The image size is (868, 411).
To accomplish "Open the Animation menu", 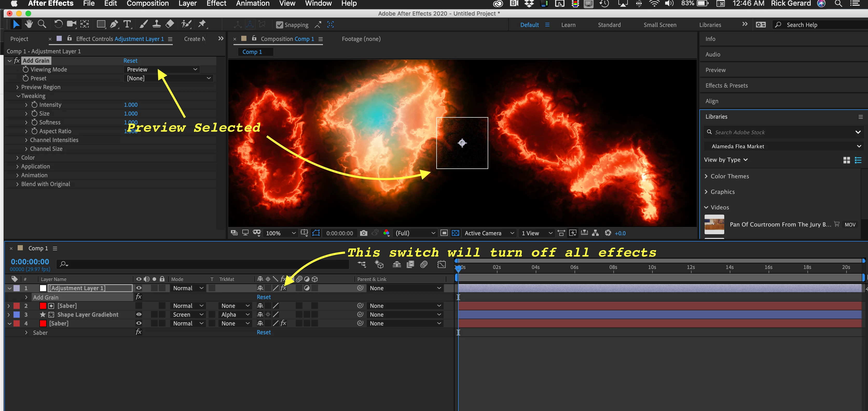I will pyautogui.click(x=252, y=4).
